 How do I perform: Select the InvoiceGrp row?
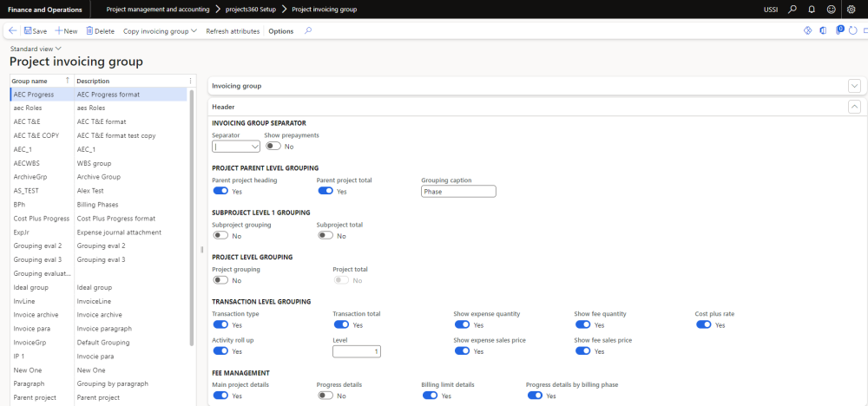(x=99, y=343)
